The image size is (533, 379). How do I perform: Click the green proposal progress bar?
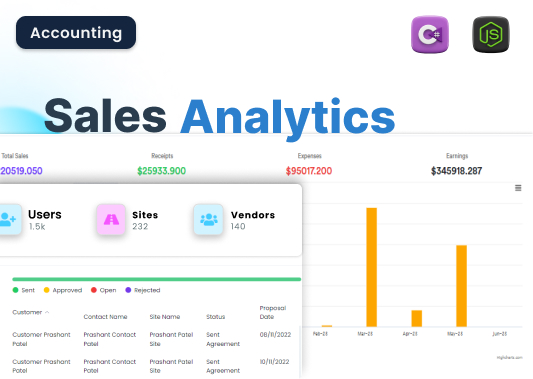pos(157,279)
